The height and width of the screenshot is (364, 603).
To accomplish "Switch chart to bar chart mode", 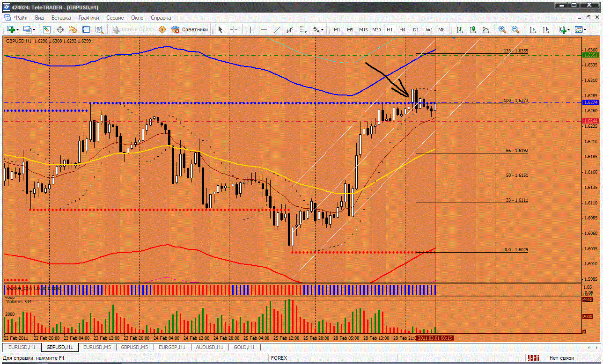I will (x=460, y=29).
